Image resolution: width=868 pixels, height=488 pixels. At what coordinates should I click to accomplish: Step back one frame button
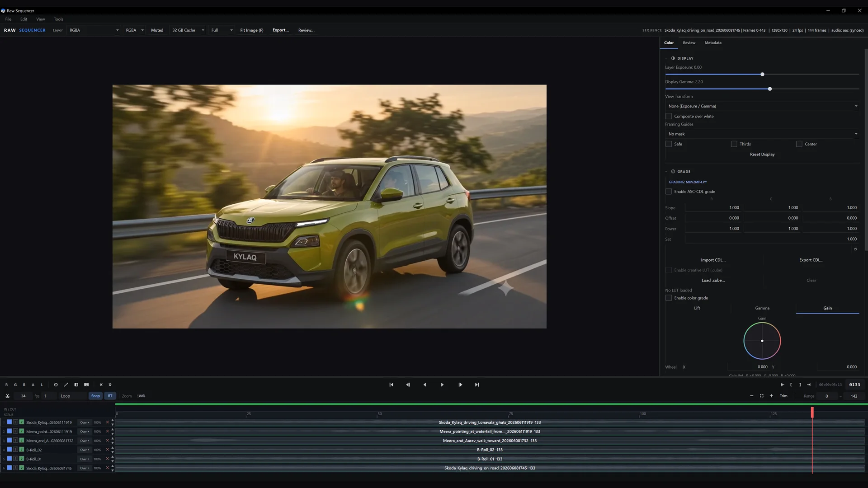click(408, 385)
